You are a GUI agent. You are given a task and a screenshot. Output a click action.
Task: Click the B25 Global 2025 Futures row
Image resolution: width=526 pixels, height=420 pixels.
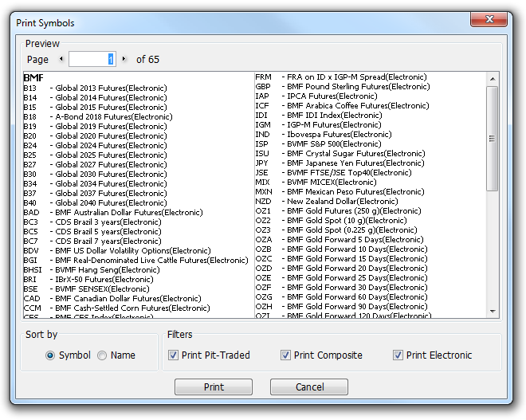click(x=95, y=155)
